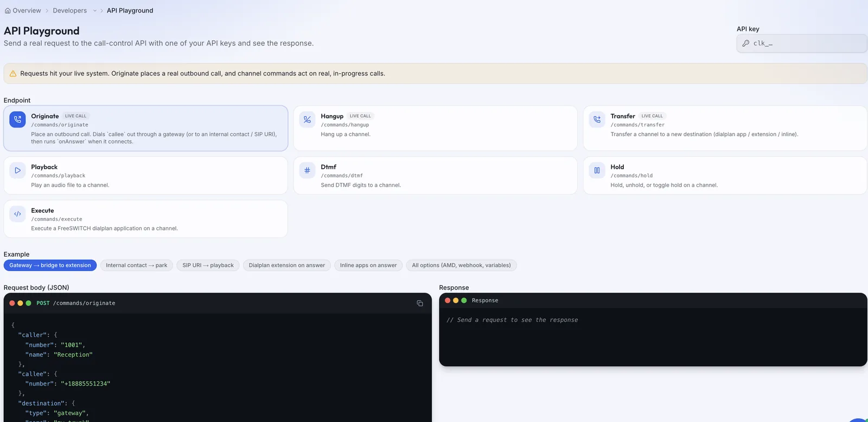868x422 pixels.
Task: Click the key icon in API key field
Action: (746, 43)
